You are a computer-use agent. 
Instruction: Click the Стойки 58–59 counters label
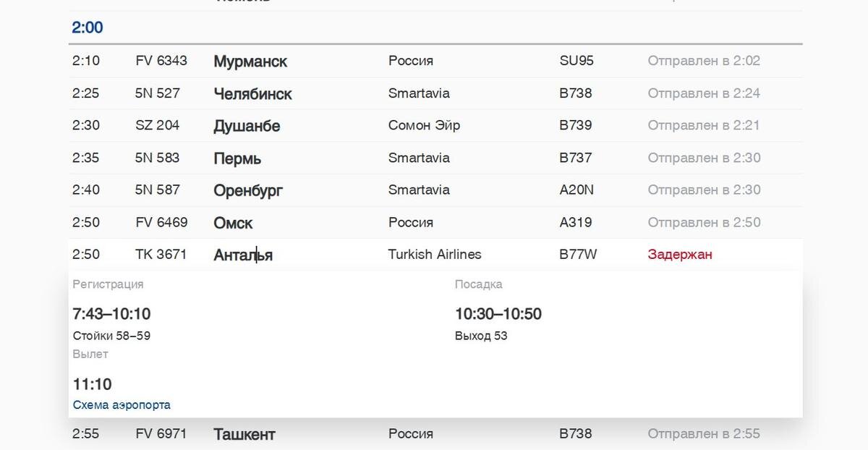[x=111, y=336]
